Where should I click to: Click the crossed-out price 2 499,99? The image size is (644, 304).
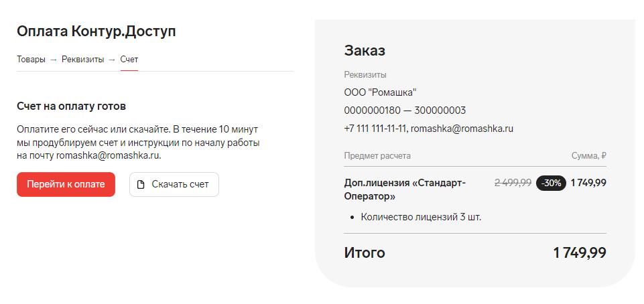coord(513,183)
